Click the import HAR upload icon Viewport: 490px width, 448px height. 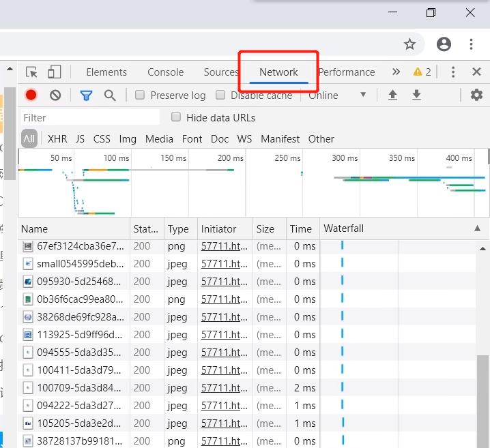click(x=392, y=95)
